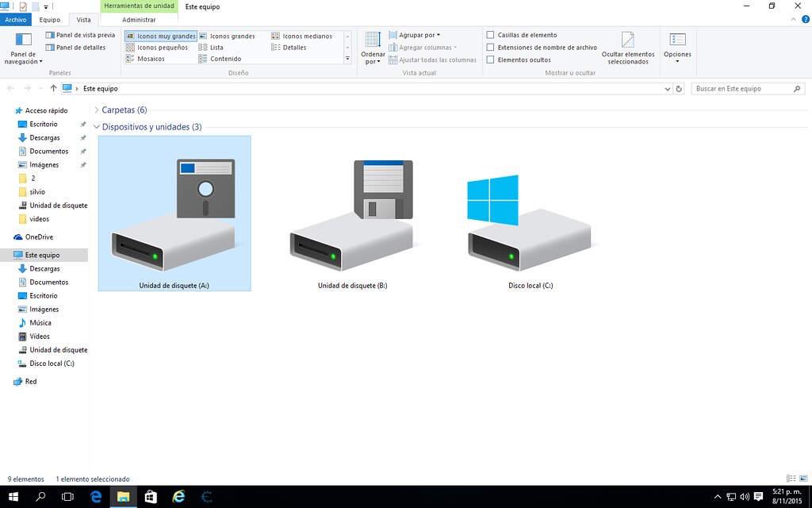Select Iconos grandes layout
The image size is (812, 508).
[x=228, y=37]
